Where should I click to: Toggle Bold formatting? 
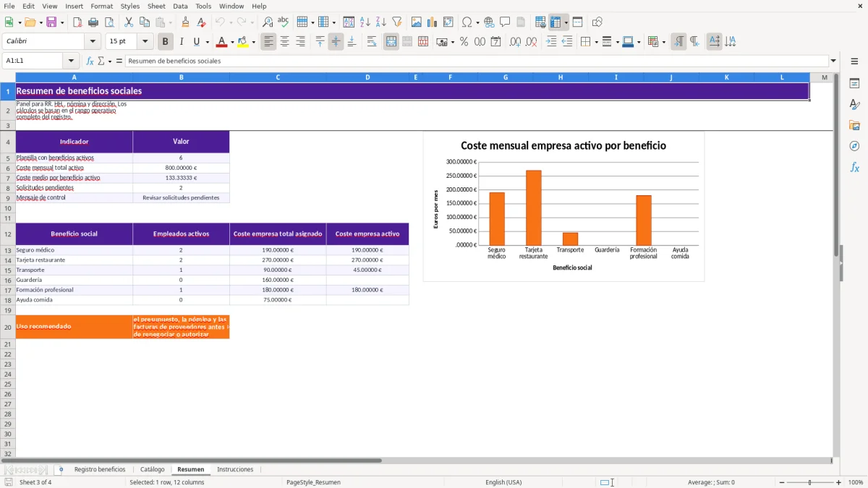coord(166,42)
